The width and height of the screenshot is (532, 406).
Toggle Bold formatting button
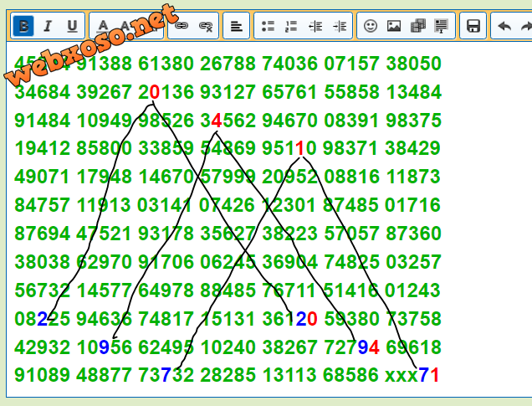[23, 26]
